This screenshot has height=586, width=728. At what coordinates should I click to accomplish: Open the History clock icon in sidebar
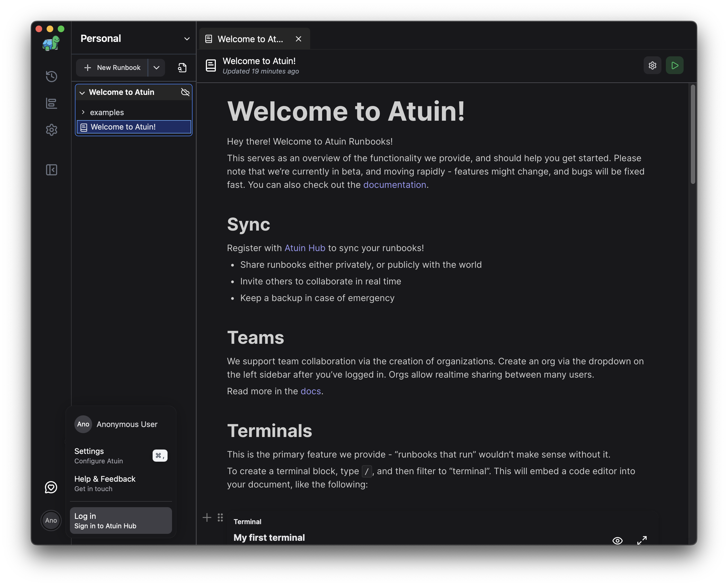[51, 76]
